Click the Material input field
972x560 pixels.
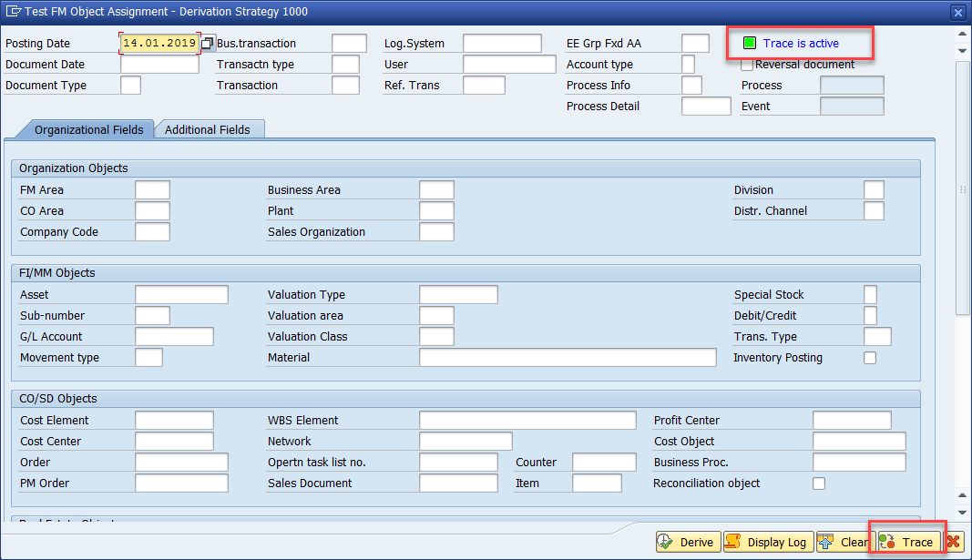[x=568, y=358]
